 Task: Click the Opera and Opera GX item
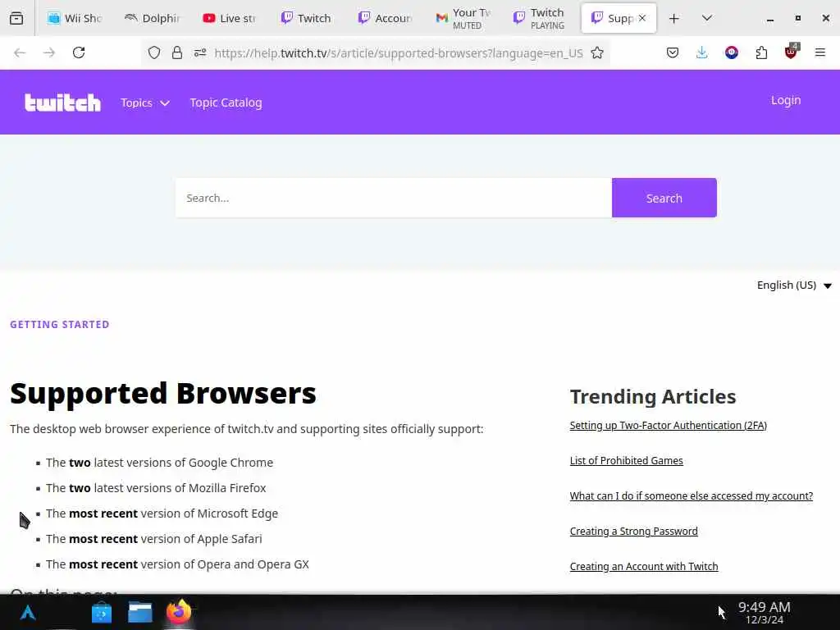click(177, 564)
